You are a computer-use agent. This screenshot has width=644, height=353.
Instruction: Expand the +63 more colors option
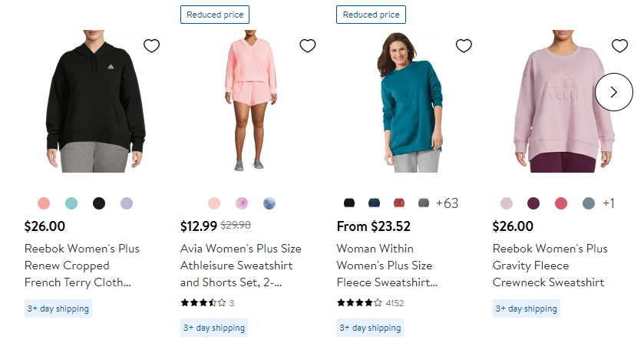tap(447, 203)
